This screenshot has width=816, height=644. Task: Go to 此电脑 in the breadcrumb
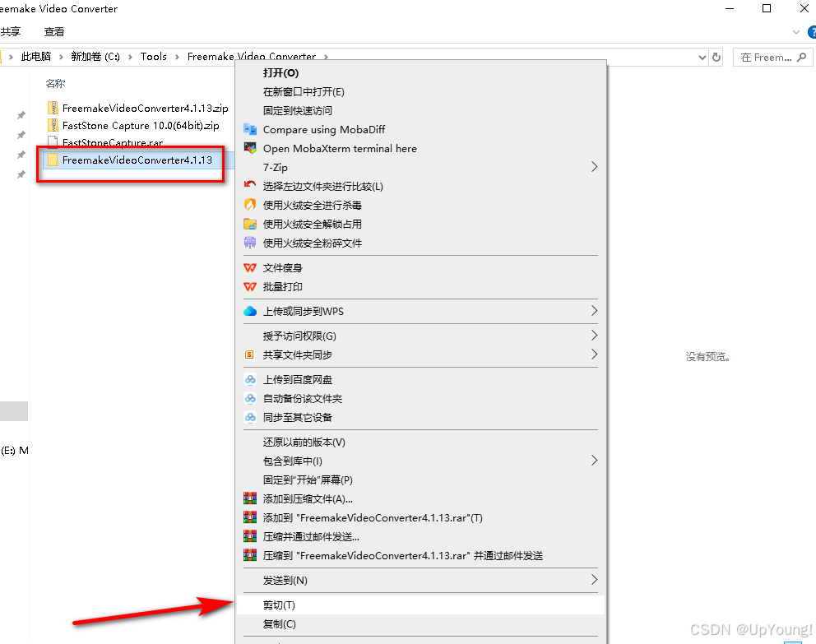click(36, 57)
